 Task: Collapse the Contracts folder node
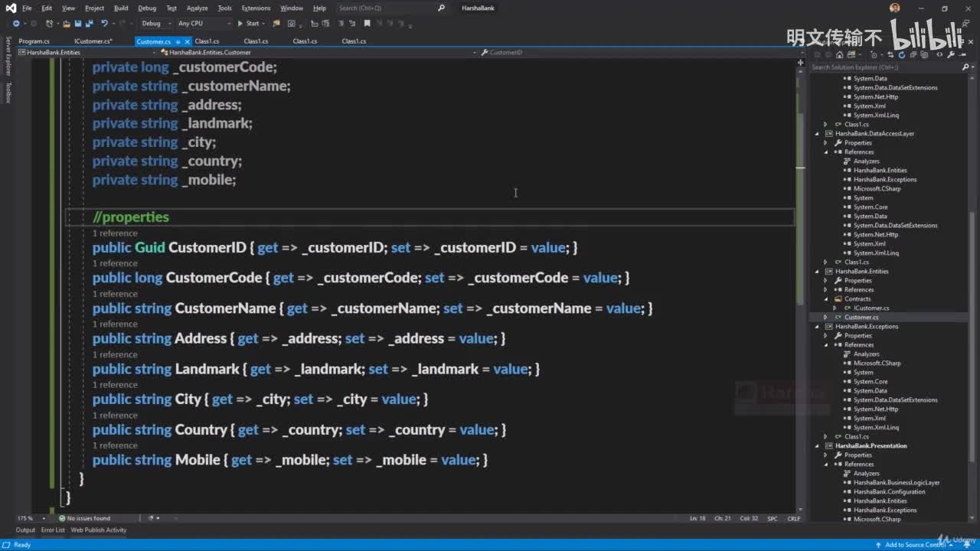click(826, 299)
